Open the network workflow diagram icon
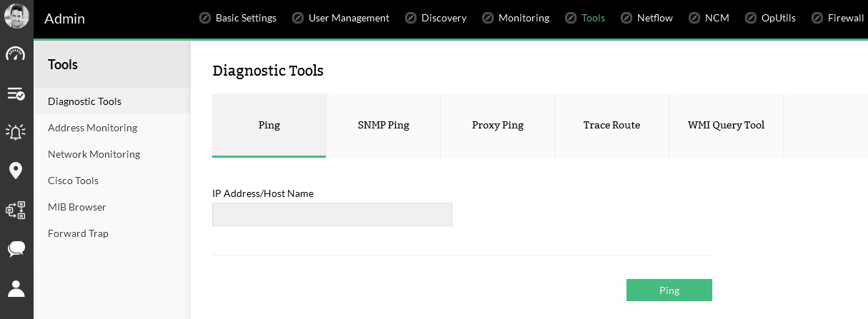This screenshot has width=868, height=319. tap(16, 210)
